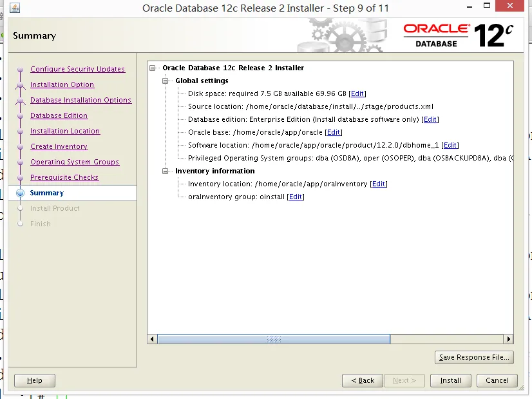Open Help for the installer
This screenshot has height=399, width=532.
(35, 381)
